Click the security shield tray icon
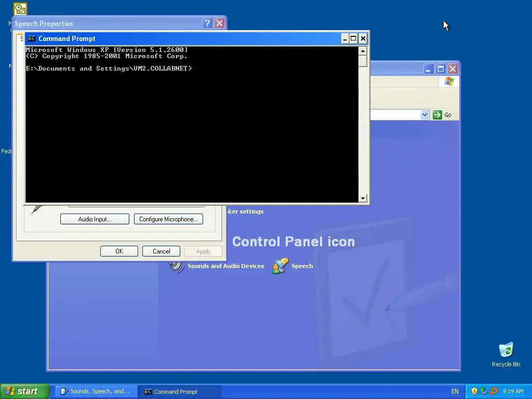This screenshot has height=399, width=532. (474, 391)
